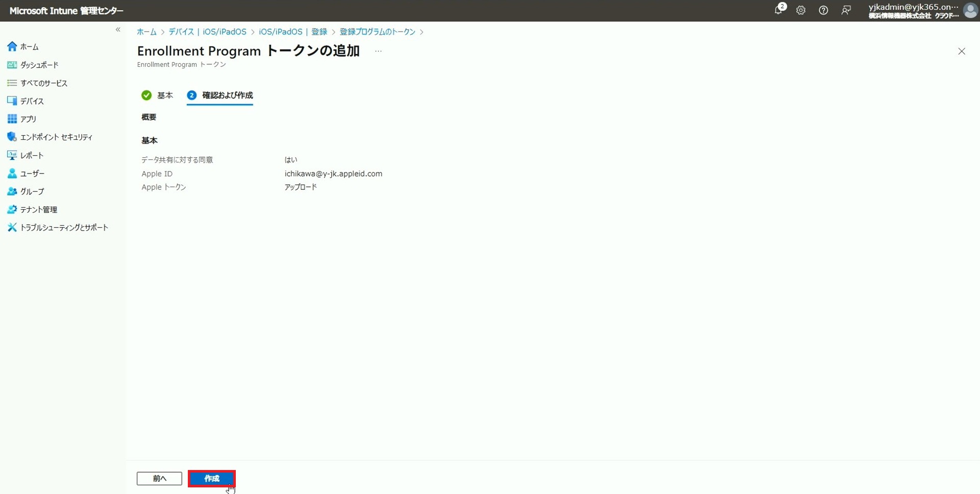Click the ホーム breadcrumb link
The image size is (980, 494).
coord(146,32)
